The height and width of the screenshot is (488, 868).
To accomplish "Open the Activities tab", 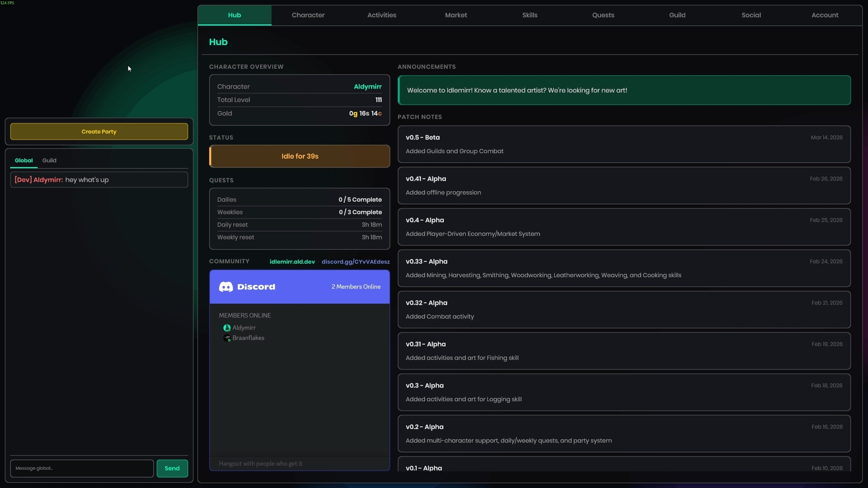I will 382,15.
